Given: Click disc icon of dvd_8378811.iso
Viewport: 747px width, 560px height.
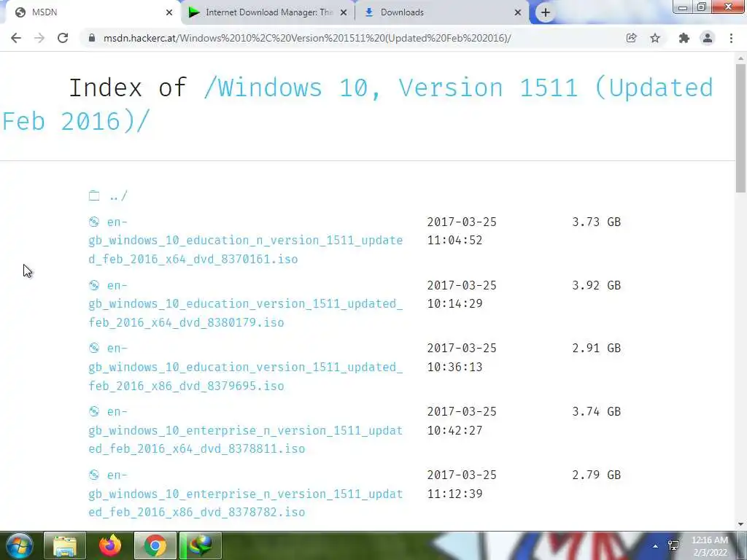Looking at the screenshot, I should tap(94, 411).
